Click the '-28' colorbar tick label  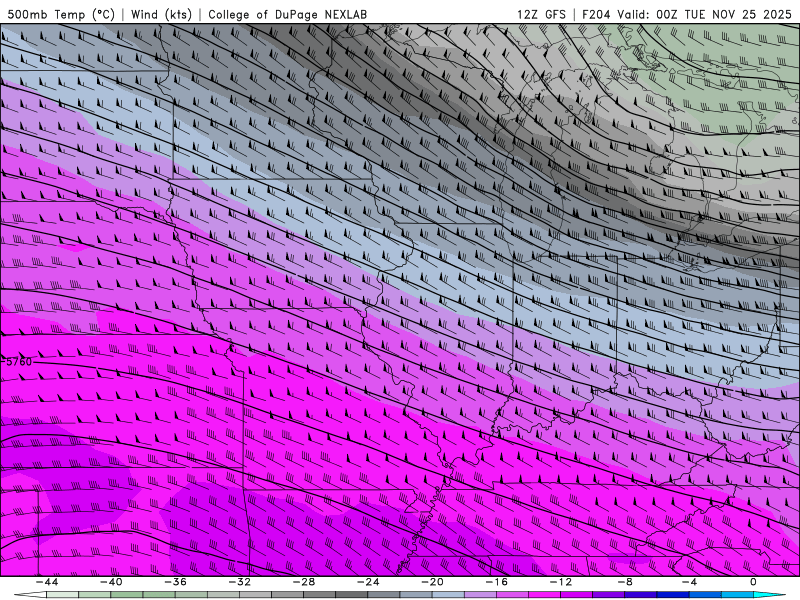(304, 582)
